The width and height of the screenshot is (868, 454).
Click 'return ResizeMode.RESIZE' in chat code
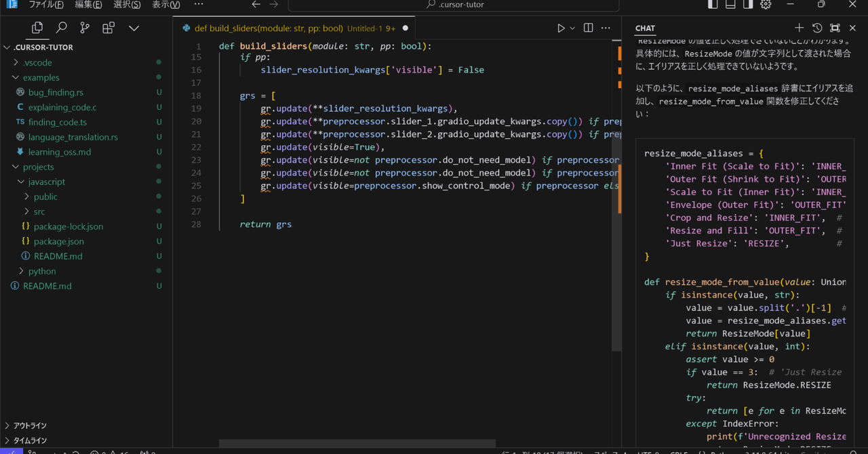[769, 385]
